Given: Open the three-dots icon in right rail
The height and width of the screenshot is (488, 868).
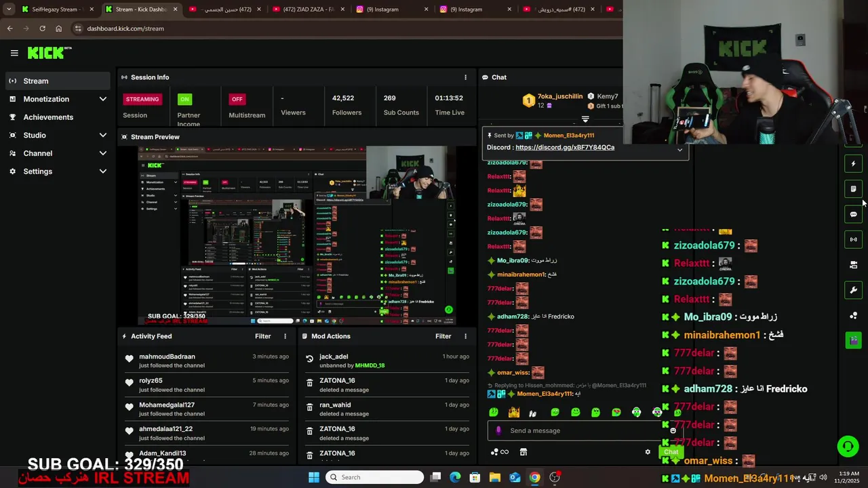Looking at the screenshot, I should 853,316.
